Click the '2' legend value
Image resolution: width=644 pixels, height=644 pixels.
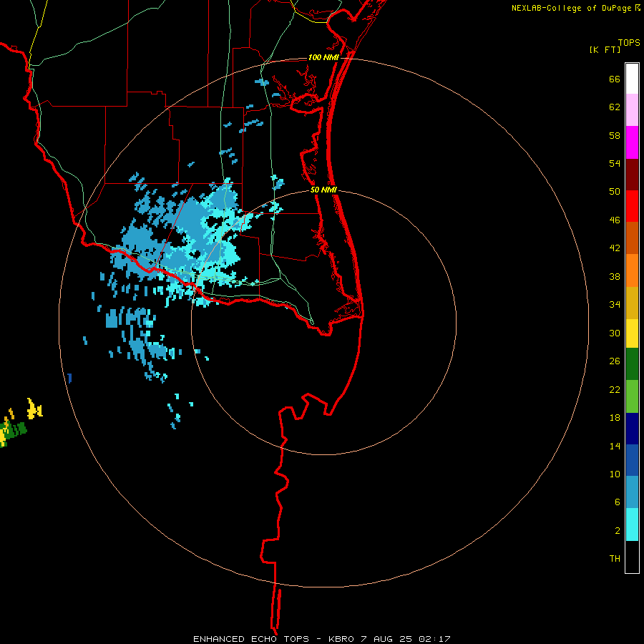coord(618,531)
